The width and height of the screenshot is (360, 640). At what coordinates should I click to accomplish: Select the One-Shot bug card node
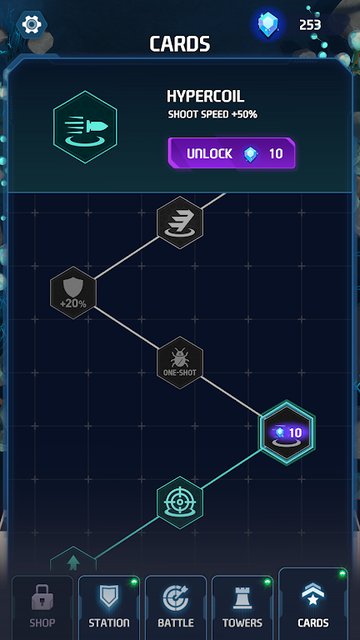[x=180, y=362]
